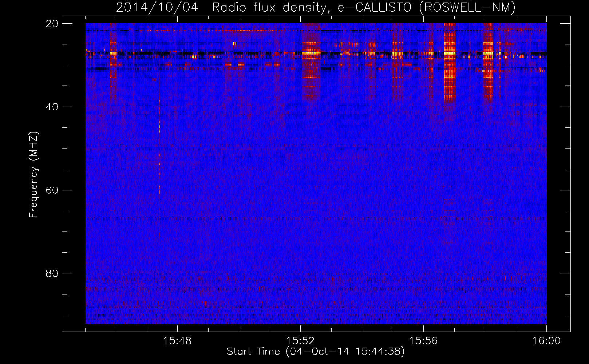Select the 'Frequency (MHZ)' y-axis label
Viewport: 589px width, 364px height.
pos(33,175)
